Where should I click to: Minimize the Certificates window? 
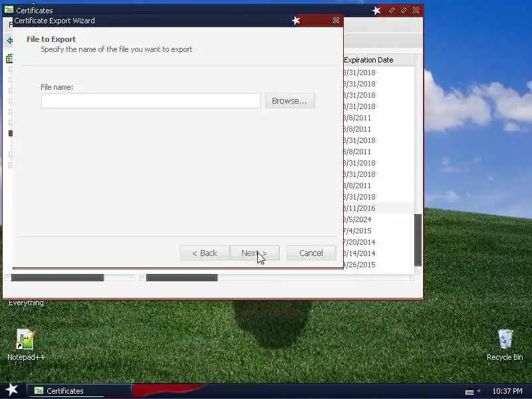(x=392, y=11)
